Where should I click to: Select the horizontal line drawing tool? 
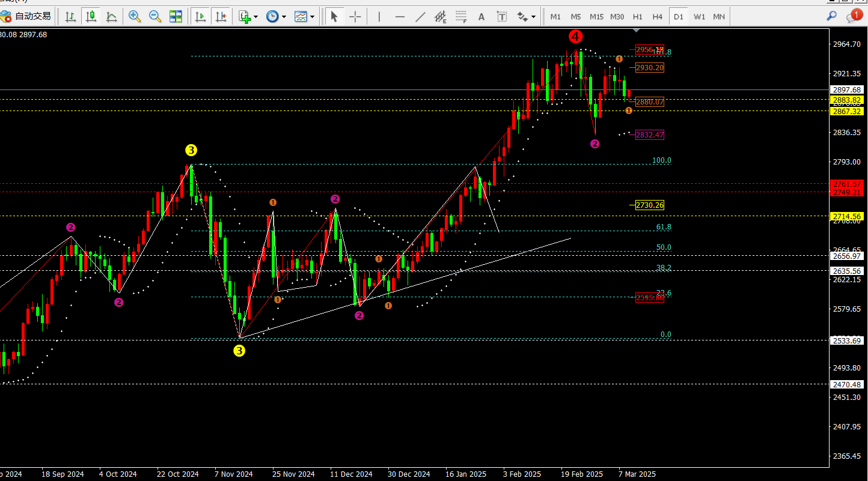(400, 16)
